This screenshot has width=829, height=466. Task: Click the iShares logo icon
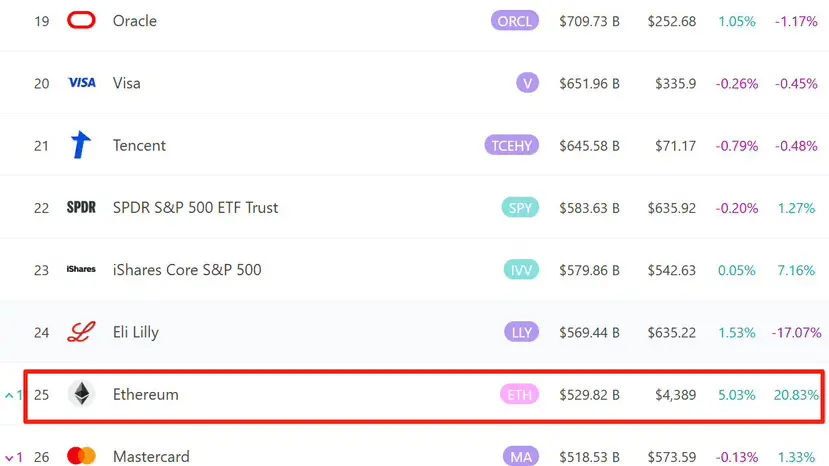click(81, 269)
